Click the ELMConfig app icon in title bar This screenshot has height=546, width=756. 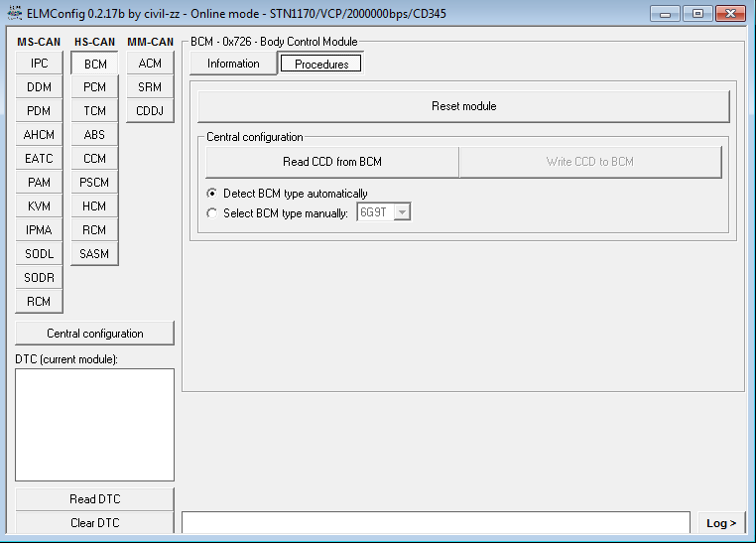[x=15, y=13]
